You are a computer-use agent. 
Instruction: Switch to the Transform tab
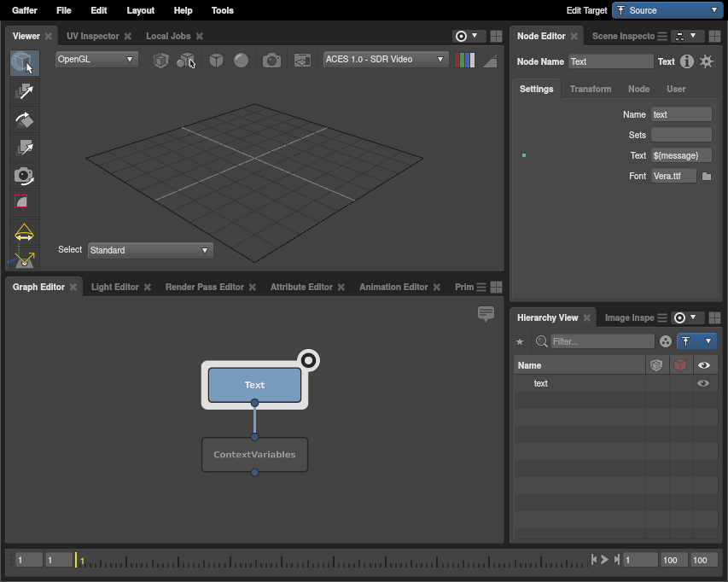[591, 89]
